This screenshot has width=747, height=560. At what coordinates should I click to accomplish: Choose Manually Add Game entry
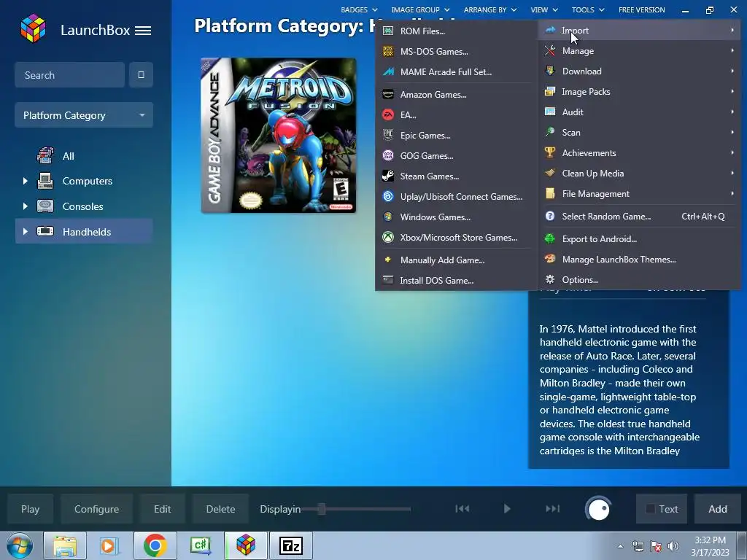(x=457, y=260)
